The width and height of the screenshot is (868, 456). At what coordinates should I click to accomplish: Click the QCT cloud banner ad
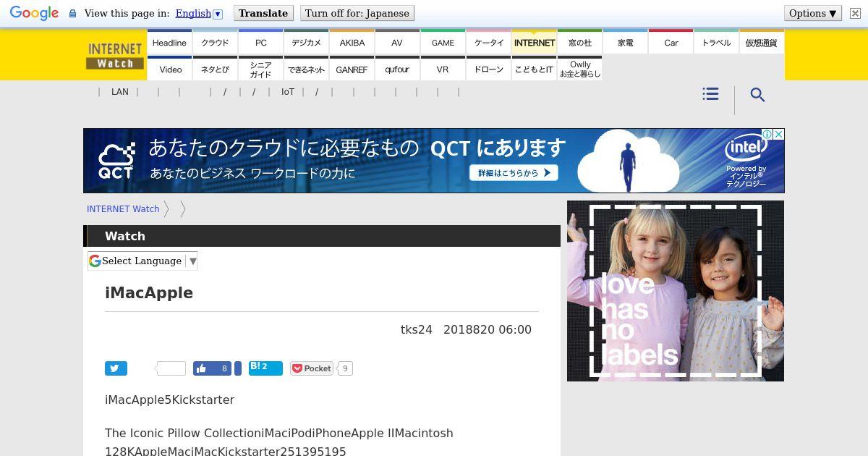[x=433, y=161]
